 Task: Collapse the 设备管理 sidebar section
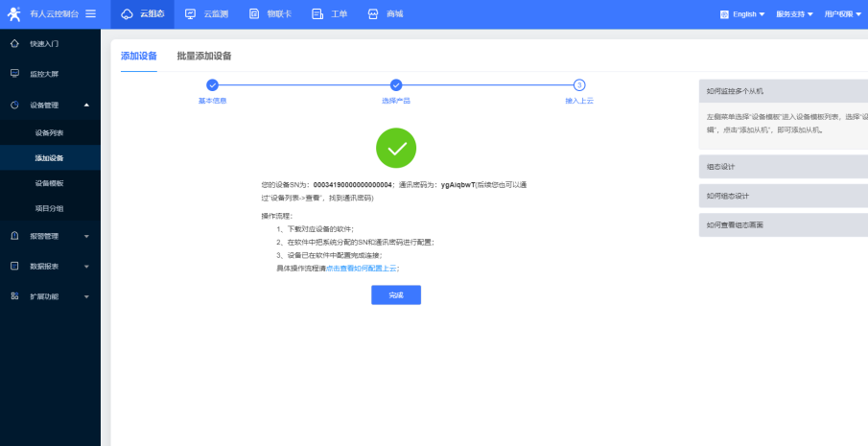tap(86, 105)
